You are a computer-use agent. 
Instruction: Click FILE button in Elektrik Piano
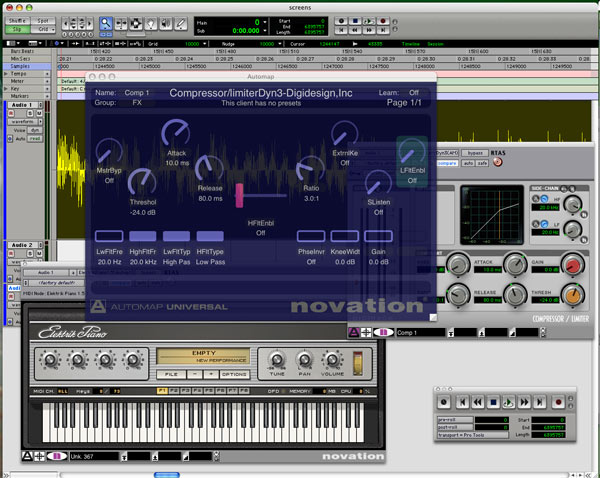(171, 374)
